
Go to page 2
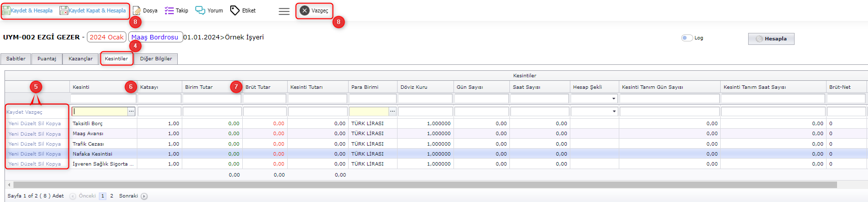click(x=112, y=196)
